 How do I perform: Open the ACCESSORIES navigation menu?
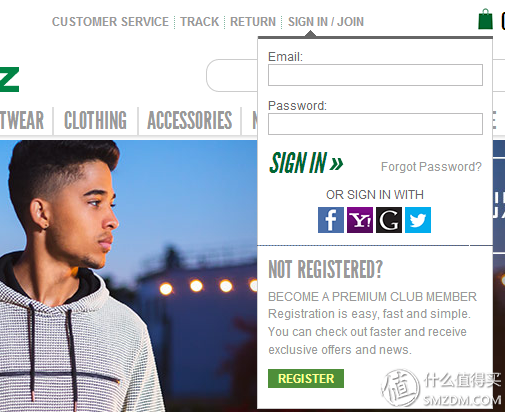tap(190, 120)
